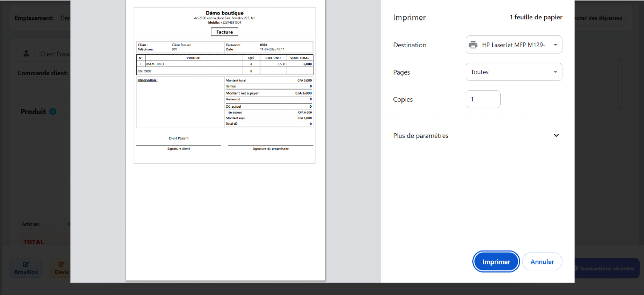Expand Plus de paramètres
This screenshot has height=295, width=644.
pos(477,136)
